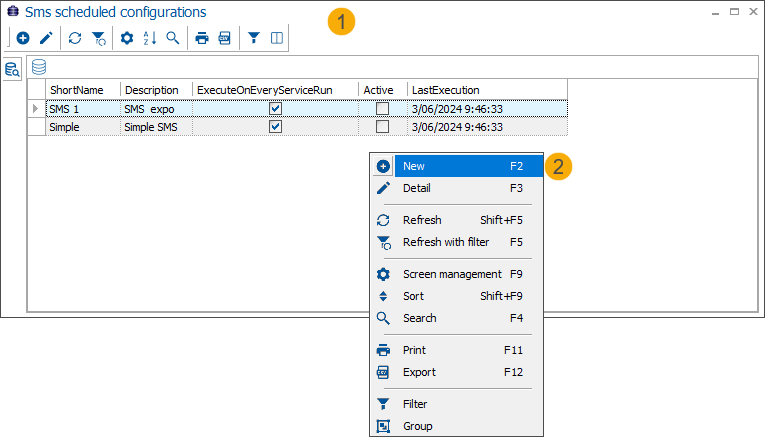
Task: Click row header of the Simple row
Action: [36, 127]
